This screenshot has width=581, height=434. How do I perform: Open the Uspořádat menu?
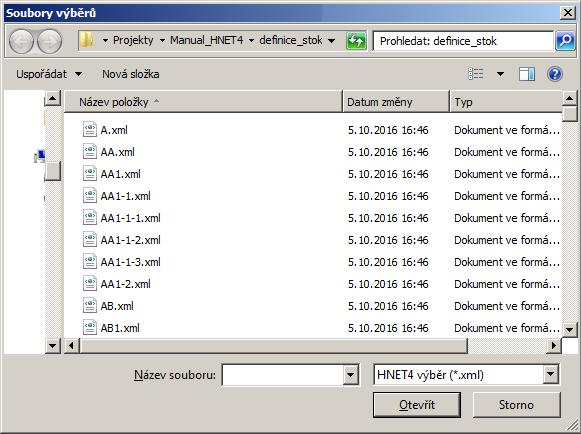pyautogui.click(x=49, y=74)
